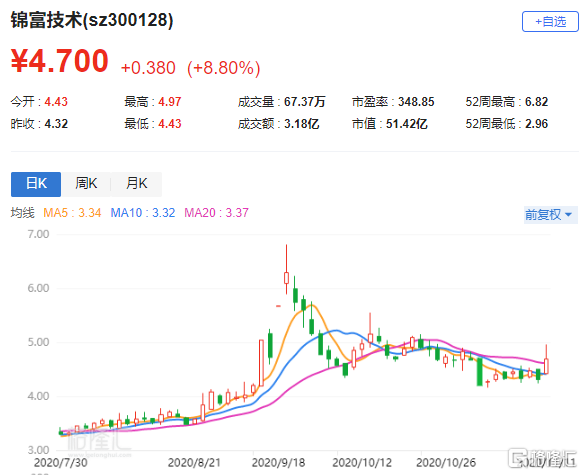
Task: Click the 昨收 previous close 4.32
Action: (56, 124)
